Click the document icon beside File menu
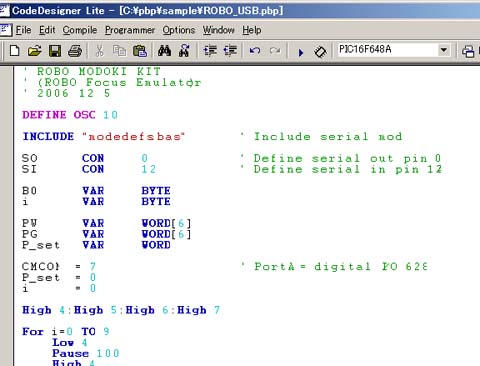The height and width of the screenshot is (366, 480). pos(6,30)
